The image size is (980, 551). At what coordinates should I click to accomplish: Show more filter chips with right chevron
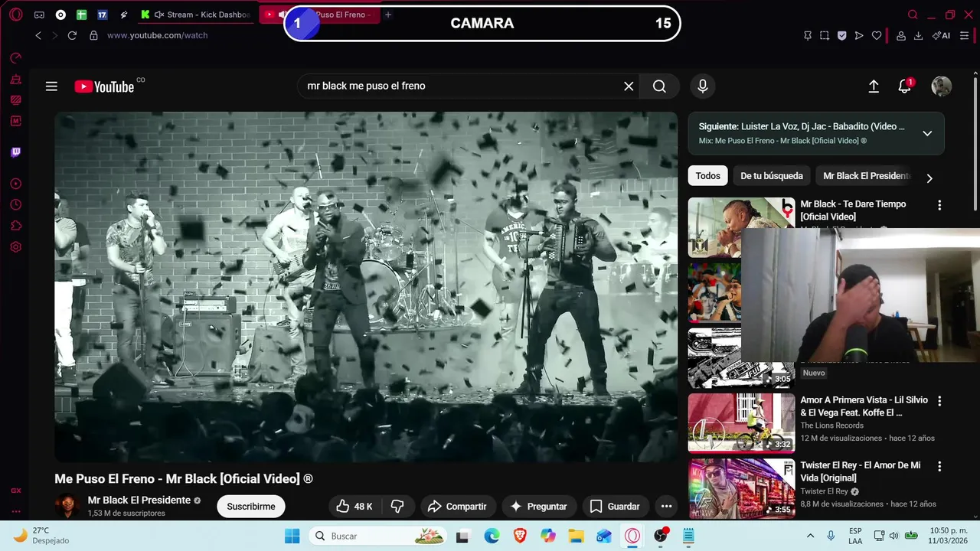coord(929,178)
